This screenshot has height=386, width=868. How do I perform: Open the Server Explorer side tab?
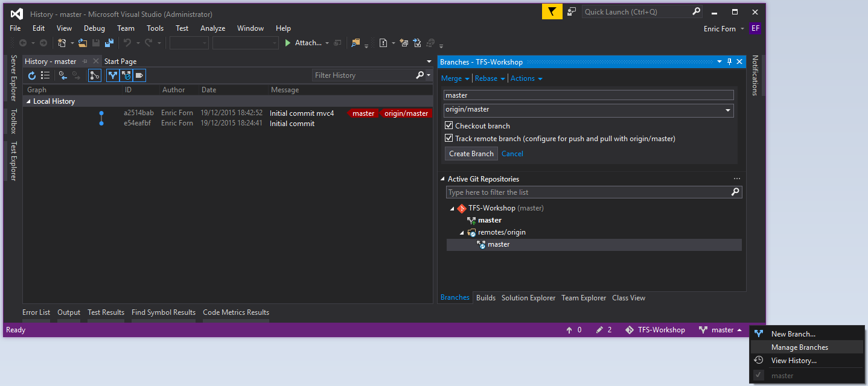coord(14,78)
